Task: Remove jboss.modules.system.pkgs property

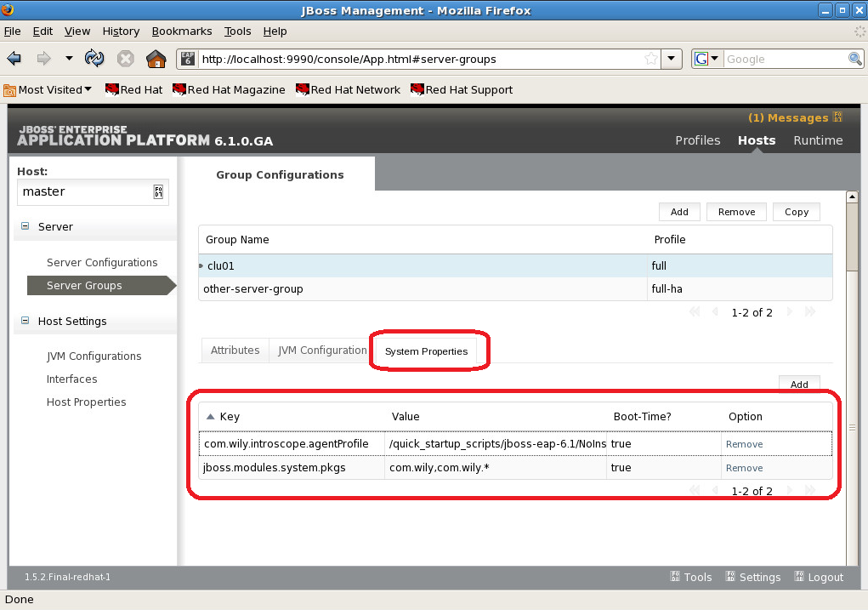Action: [744, 468]
